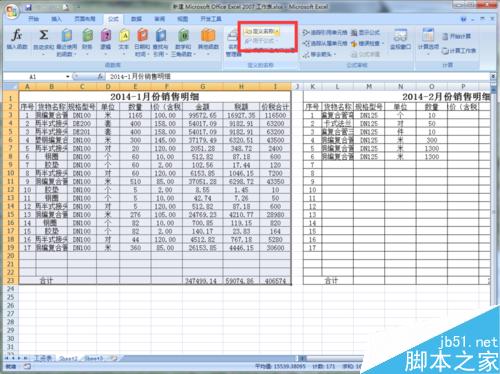Click cell with 1165 in quantity column
500x374 pixels.
[135, 115]
